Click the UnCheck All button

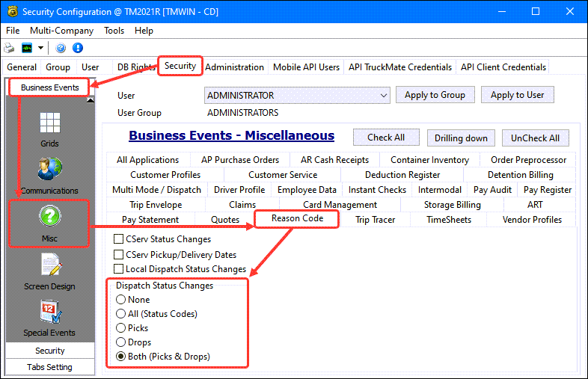tap(535, 138)
